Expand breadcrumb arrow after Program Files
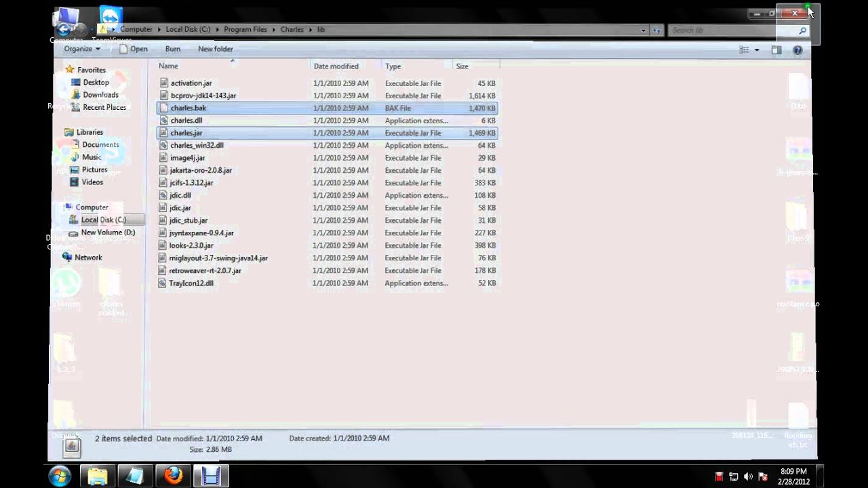 (275, 30)
